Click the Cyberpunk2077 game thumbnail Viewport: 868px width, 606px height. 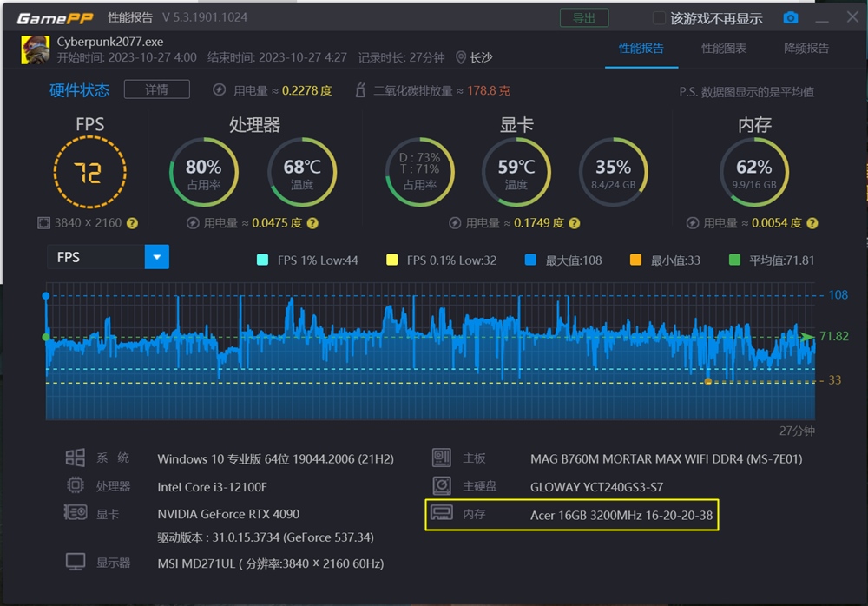click(x=35, y=49)
